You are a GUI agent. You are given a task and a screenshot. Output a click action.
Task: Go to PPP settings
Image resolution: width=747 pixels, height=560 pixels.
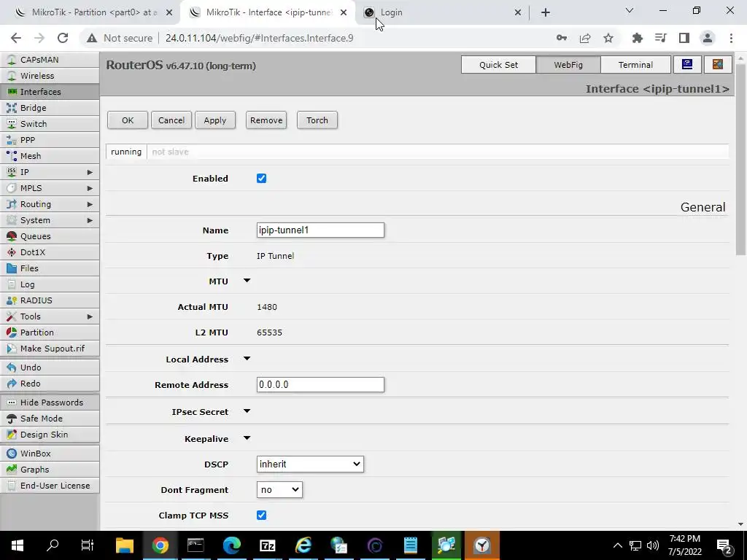(50, 140)
